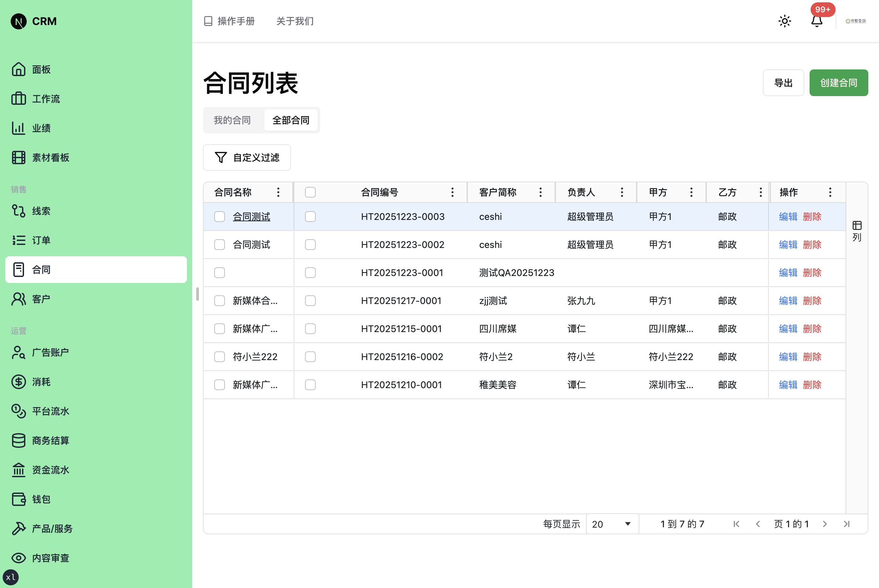
Task: Click the 创建合同 button
Action: [x=839, y=82]
